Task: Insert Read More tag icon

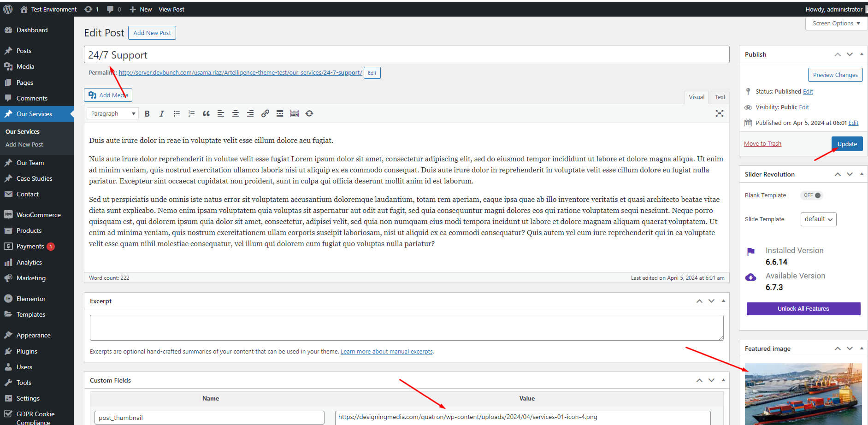Action: point(280,113)
